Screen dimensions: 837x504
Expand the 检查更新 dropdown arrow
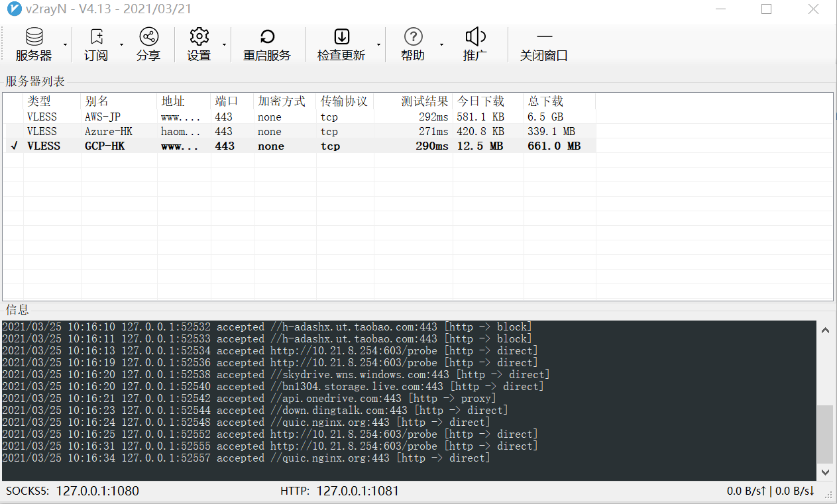point(378,44)
